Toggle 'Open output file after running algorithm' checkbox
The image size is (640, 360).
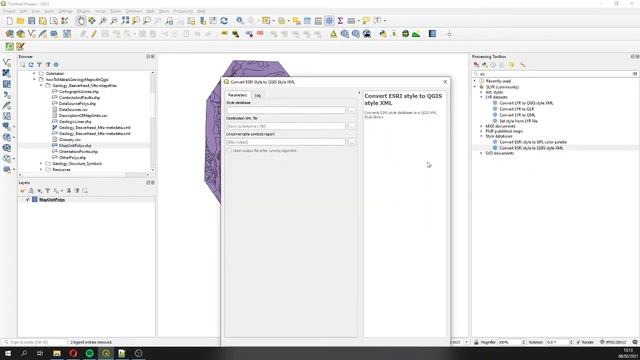click(229, 151)
